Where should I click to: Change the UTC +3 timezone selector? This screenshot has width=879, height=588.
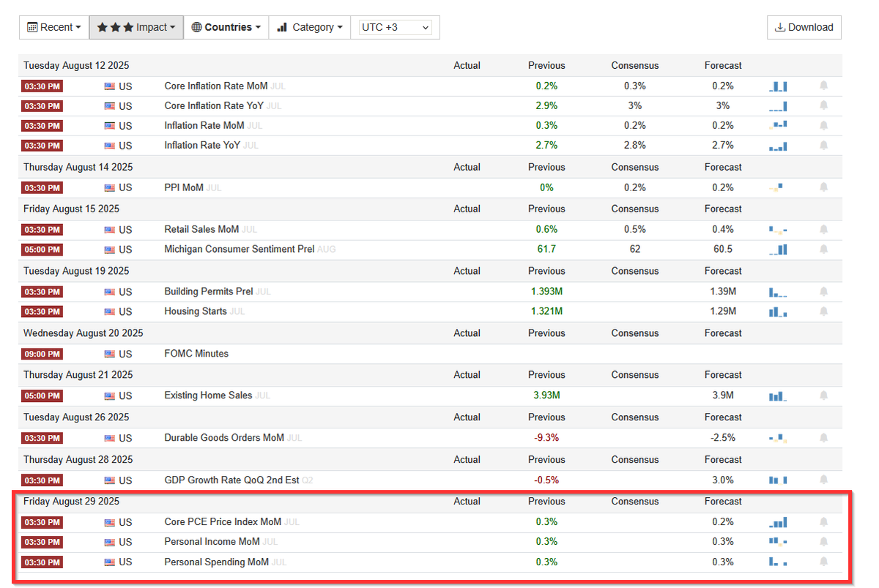[x=396, y=27]
